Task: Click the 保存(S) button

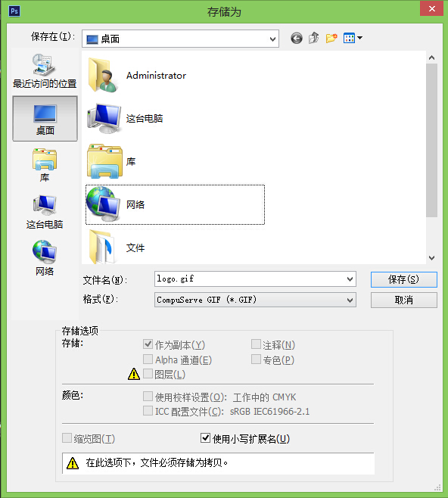Action: pos(404,279)
